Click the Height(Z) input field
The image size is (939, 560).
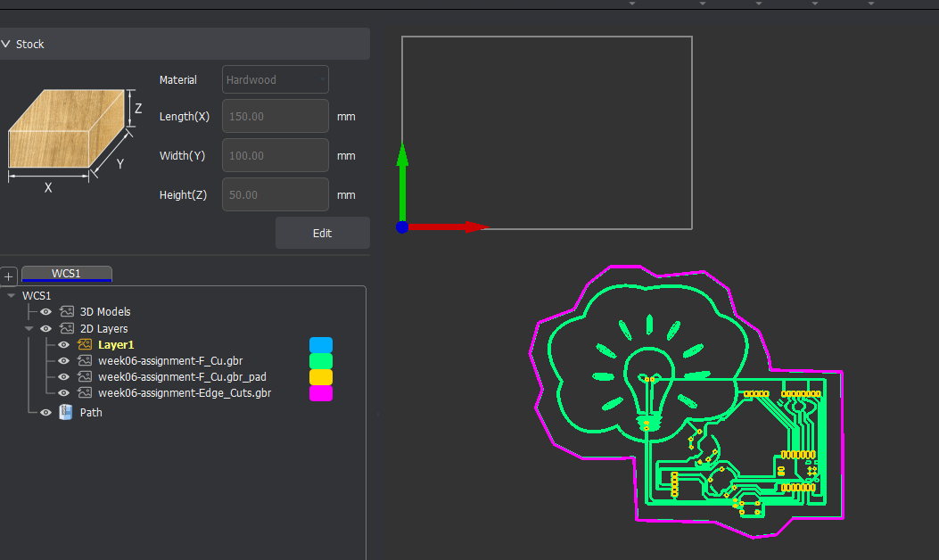coord(275,194)
